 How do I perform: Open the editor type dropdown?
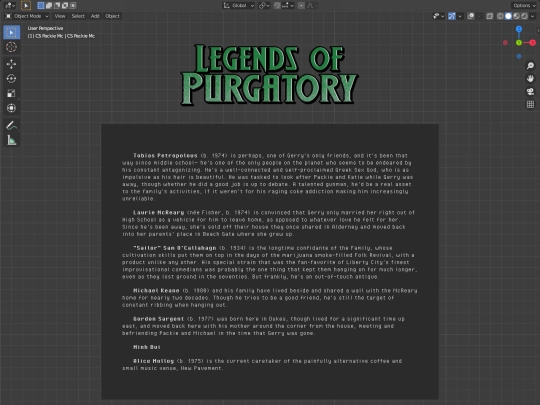pyautogui.click(x=10, y=6)
